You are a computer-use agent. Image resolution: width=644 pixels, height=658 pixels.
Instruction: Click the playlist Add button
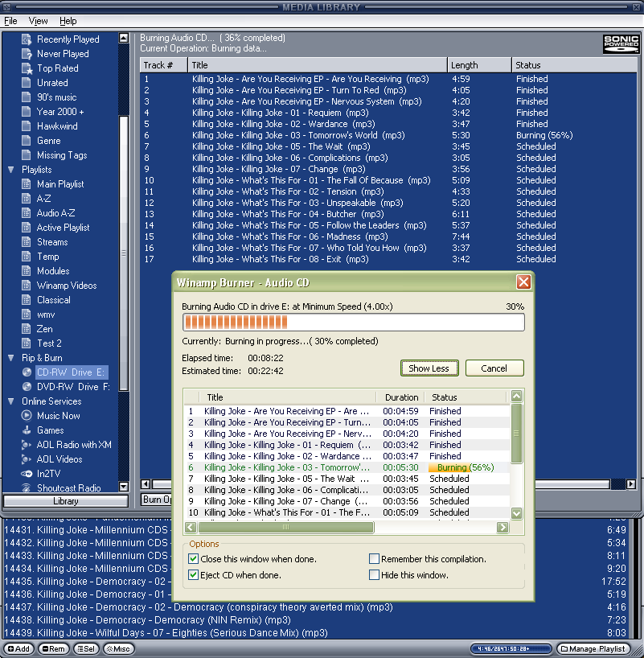click(x=18, y=649)
